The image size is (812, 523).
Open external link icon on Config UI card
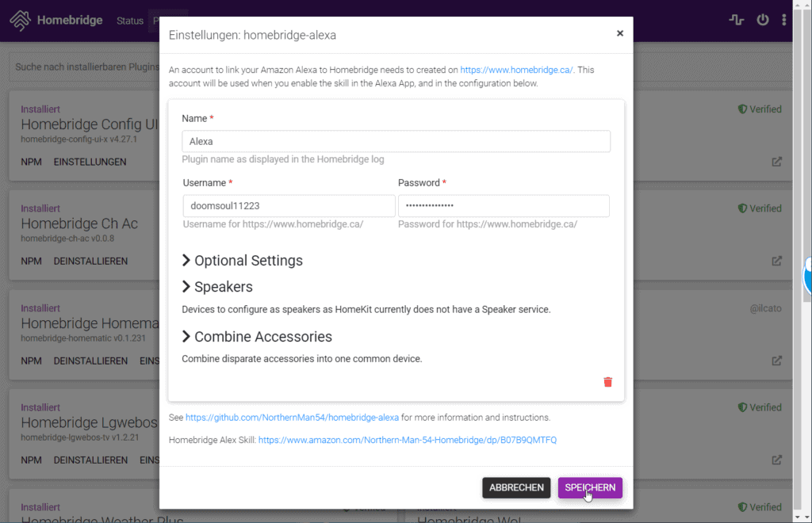pyautogui.click(x=777, y=162)
